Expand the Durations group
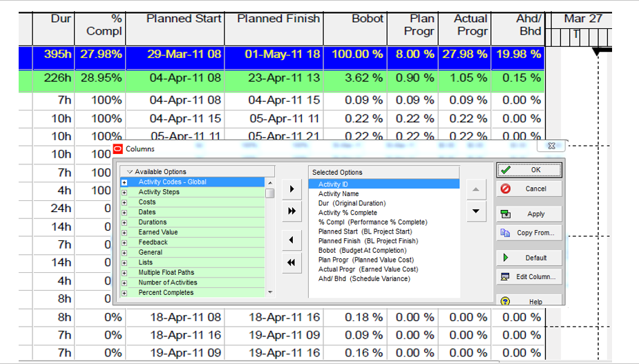Viewport: 639px width, 364px height. 124,222
